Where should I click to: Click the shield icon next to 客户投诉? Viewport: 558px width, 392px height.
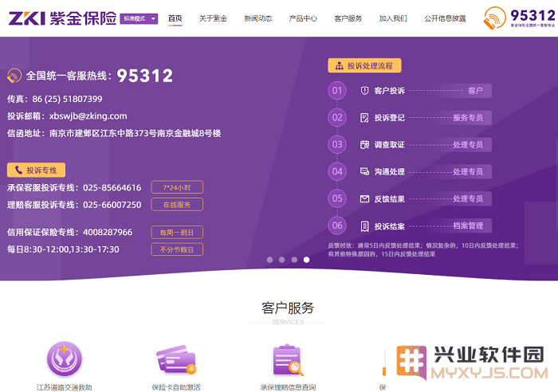(x=364, y=91)
